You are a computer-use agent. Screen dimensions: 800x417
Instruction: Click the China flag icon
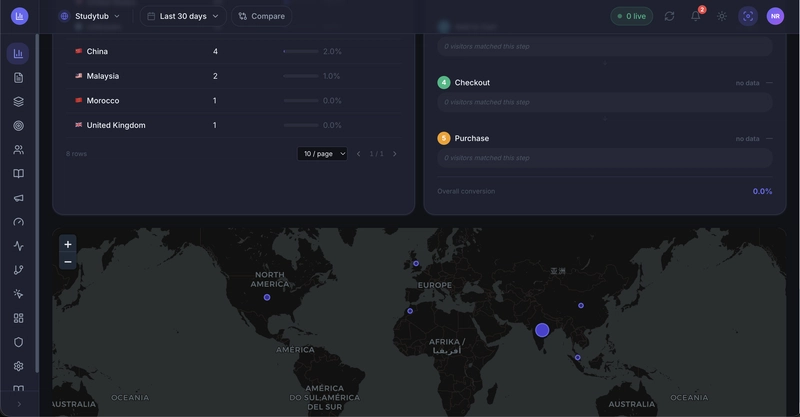79,51
